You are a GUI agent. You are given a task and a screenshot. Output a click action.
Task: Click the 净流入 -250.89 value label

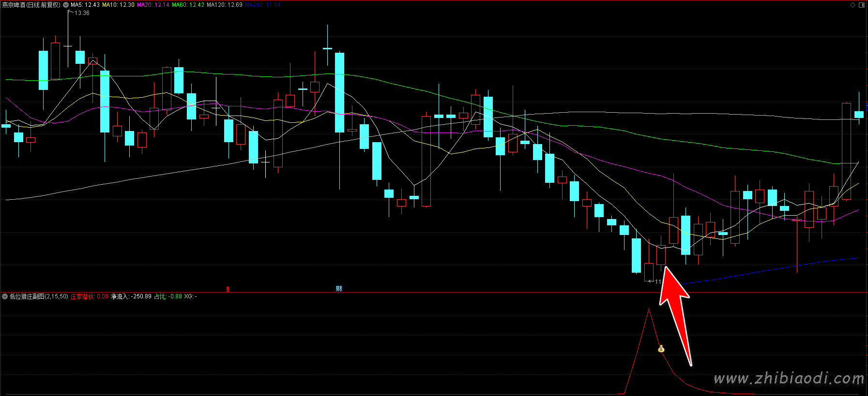(131, 296)
